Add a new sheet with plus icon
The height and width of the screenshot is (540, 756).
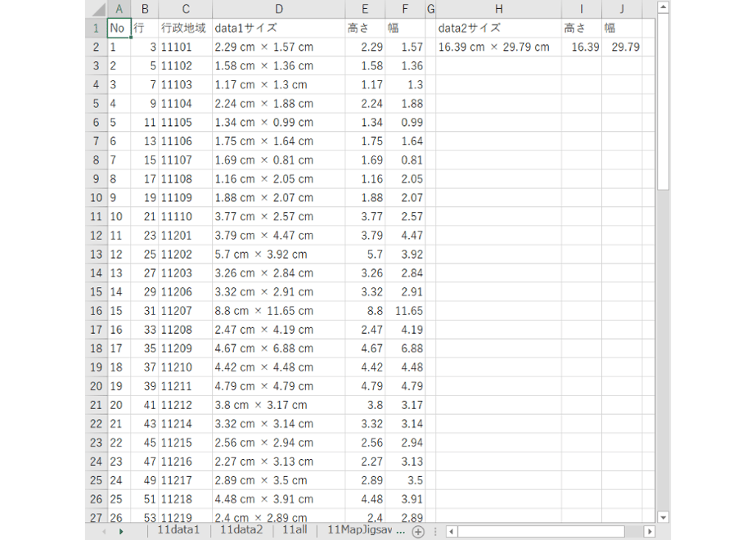pos(418,531)
